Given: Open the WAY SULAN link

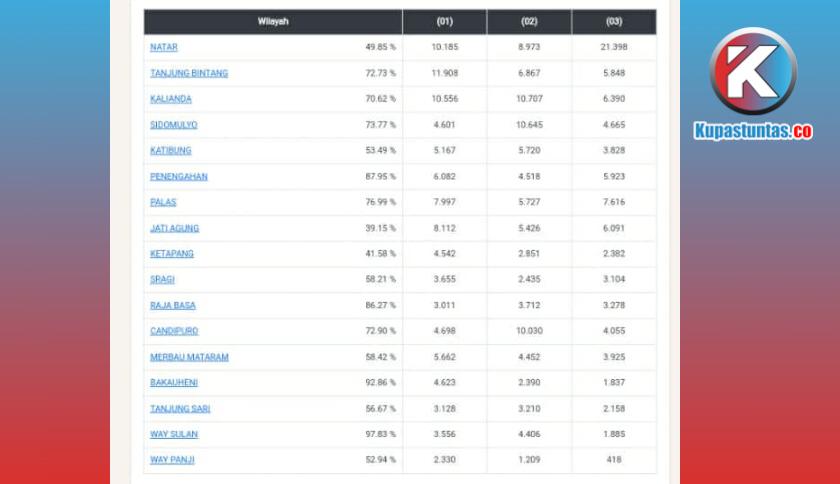Looking at the screenshot, I should tap(174, 434).
